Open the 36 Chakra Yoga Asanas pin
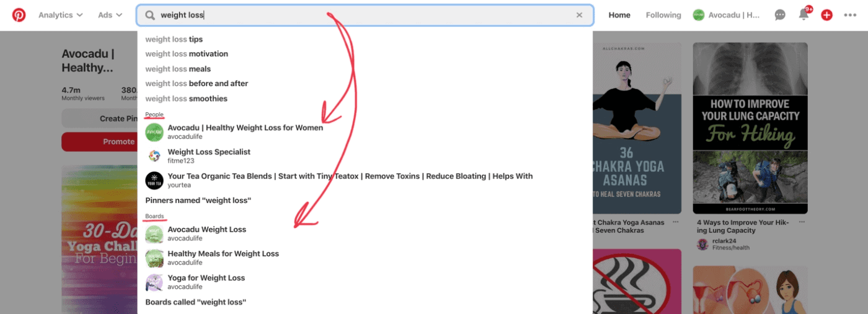 pyautogui.click(x=637, y=128)
